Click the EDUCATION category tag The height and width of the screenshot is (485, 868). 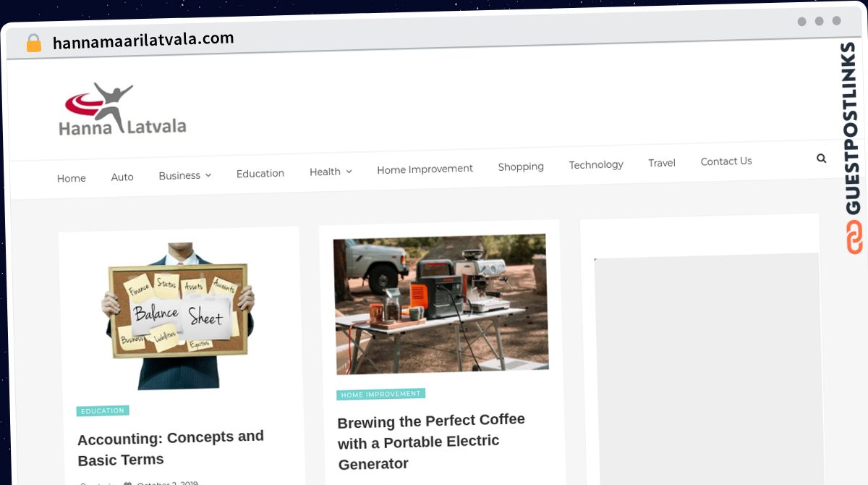tap(103, 410)
